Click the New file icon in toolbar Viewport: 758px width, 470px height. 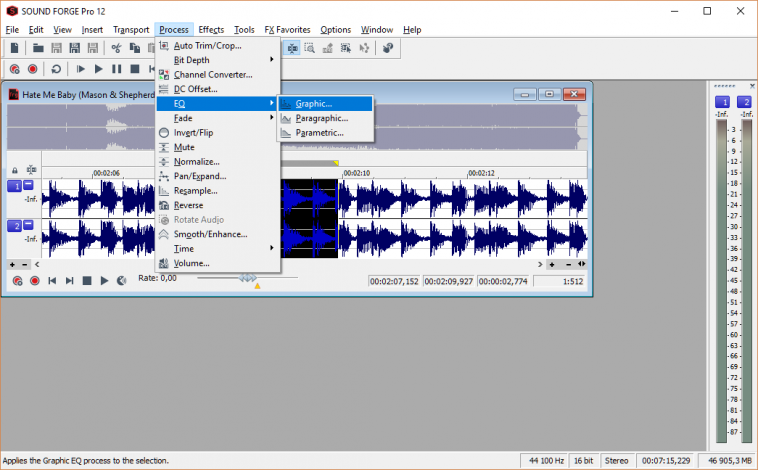pos(14,47)
